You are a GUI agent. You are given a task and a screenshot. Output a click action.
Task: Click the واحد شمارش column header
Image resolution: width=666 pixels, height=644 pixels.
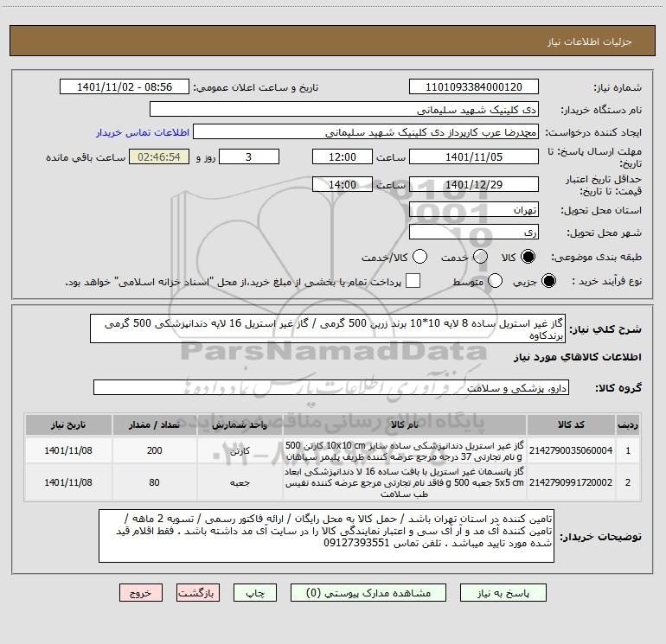240,424
